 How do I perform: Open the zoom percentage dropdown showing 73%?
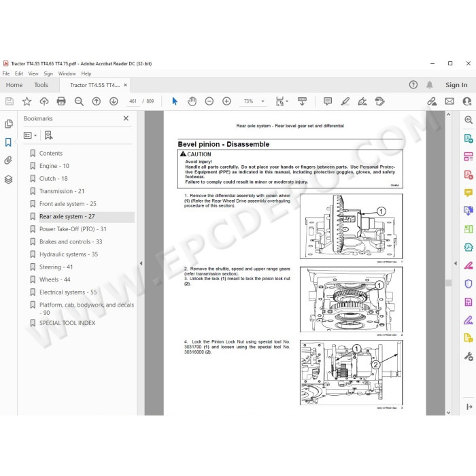(263, 101)
